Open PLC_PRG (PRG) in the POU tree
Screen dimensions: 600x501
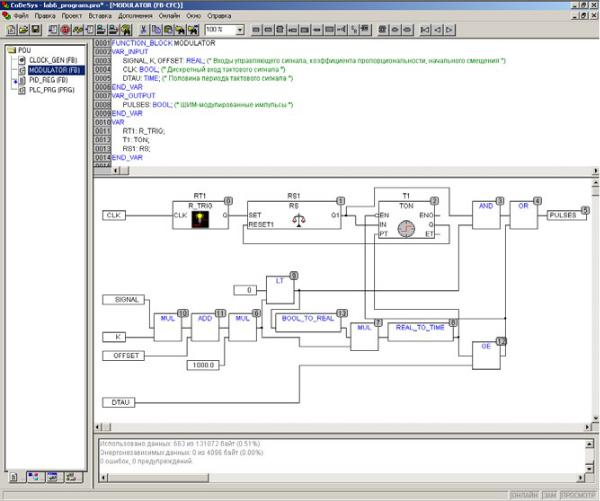click(x=51, y=89)
